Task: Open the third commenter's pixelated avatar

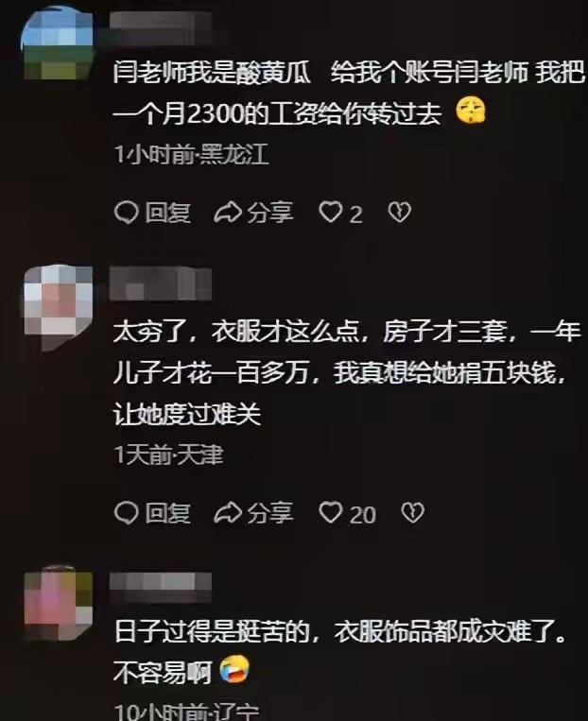Action: 58,603
